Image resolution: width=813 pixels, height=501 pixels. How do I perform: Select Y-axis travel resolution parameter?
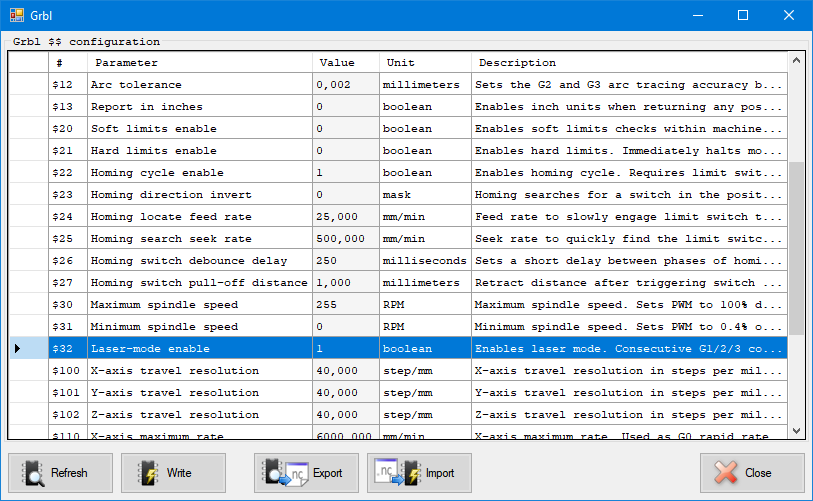(x=200, y=393)
